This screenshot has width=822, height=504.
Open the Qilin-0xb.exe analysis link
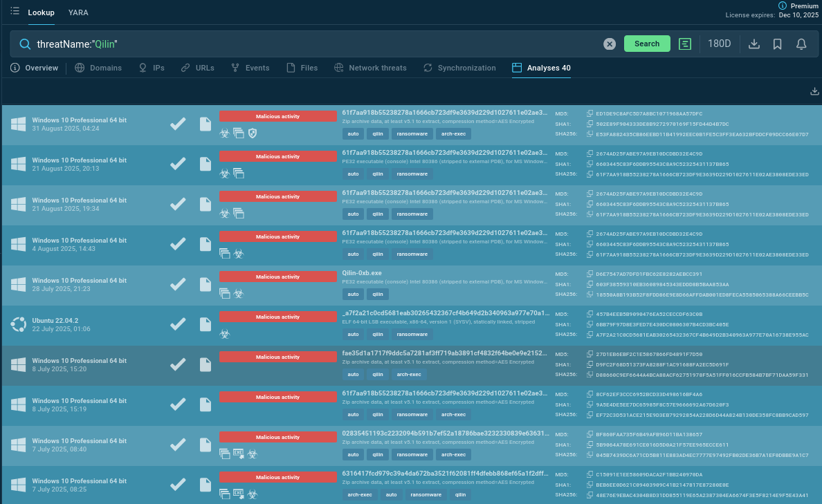point(362,272)
